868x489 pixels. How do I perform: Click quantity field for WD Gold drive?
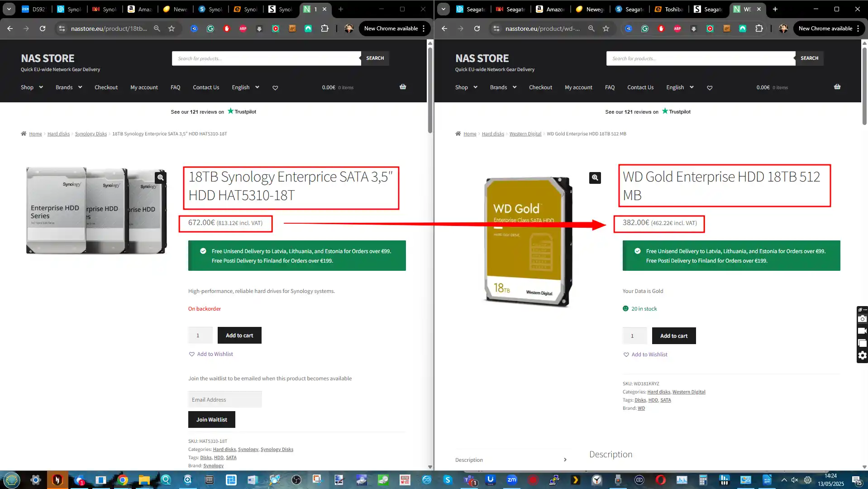[634, 336]
